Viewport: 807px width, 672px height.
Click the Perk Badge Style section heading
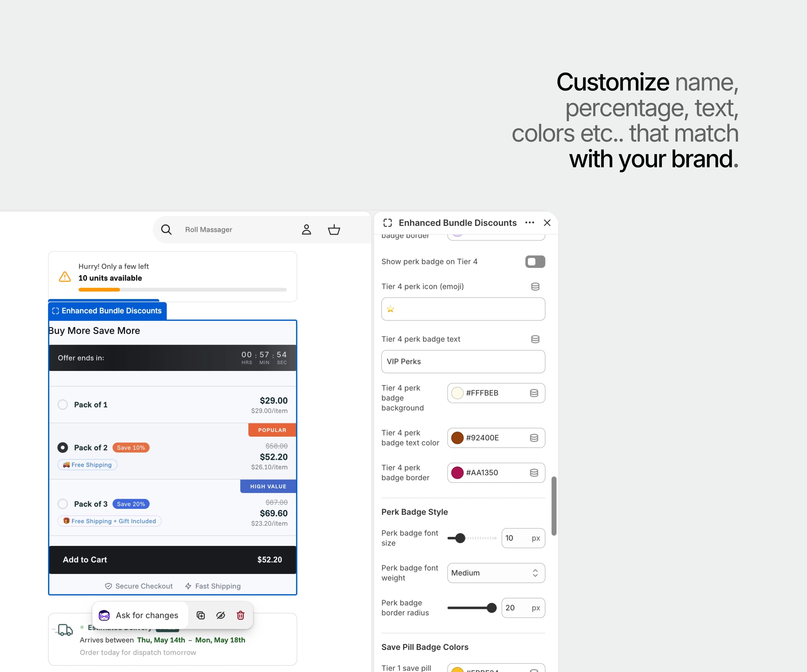414,512
